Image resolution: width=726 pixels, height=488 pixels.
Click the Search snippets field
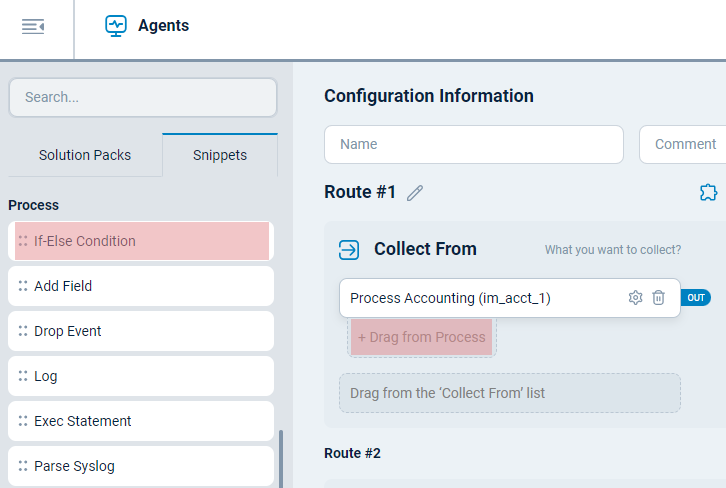(142, 98)
